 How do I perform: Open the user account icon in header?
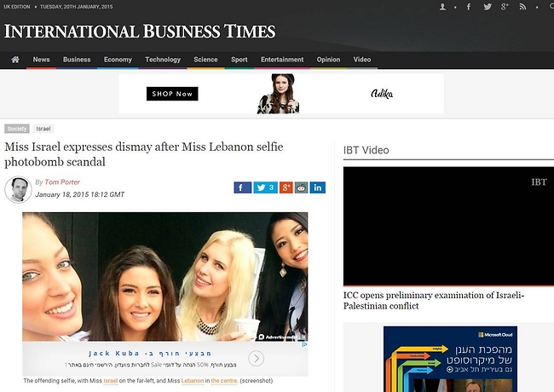442,7
